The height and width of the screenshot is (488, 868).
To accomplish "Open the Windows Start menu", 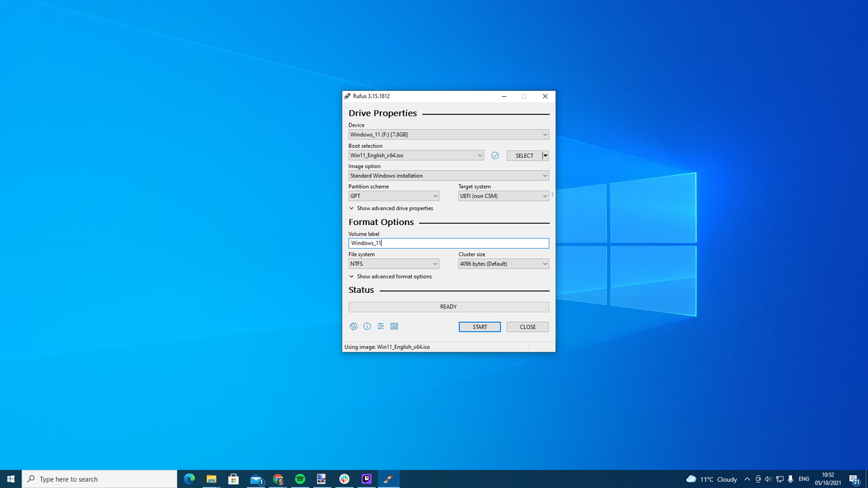I will coord(11,479).
